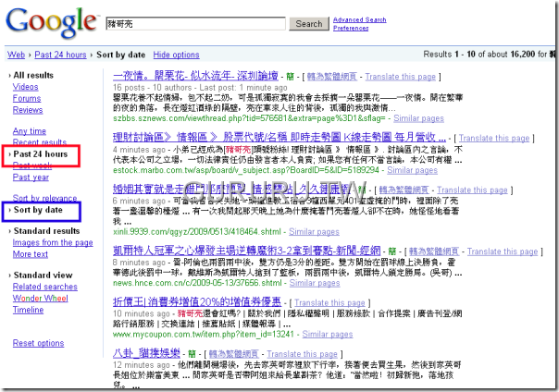559x392 pixels.
Task: Click the Standard results heading
Action: [46, 231]
